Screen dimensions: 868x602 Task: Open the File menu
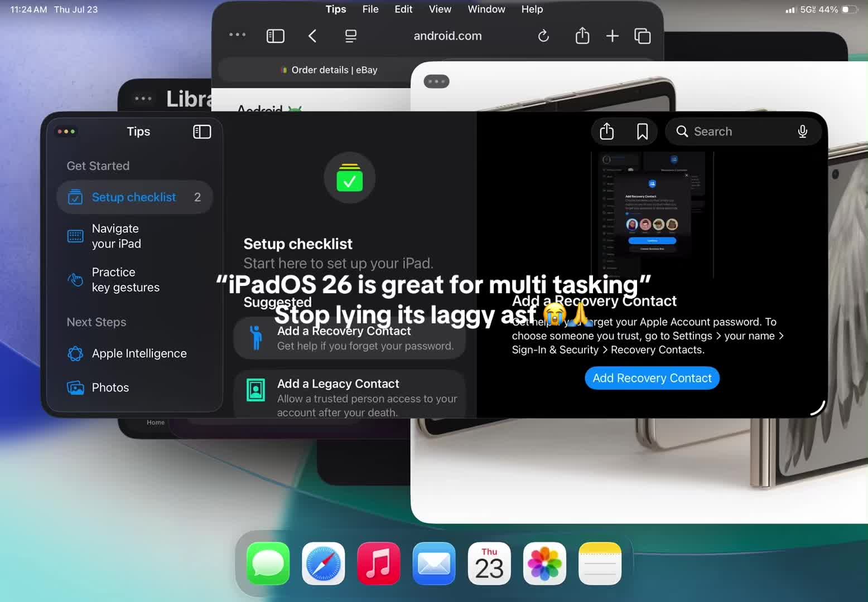point(370,9)
